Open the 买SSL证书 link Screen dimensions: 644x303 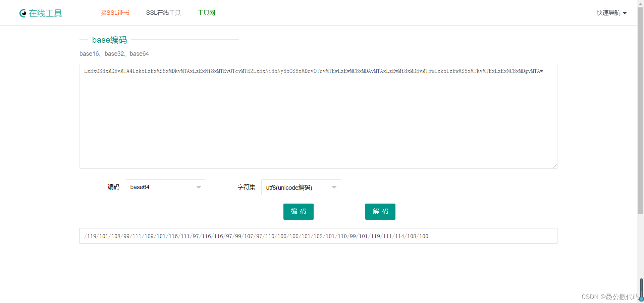[x=115, y=13]
